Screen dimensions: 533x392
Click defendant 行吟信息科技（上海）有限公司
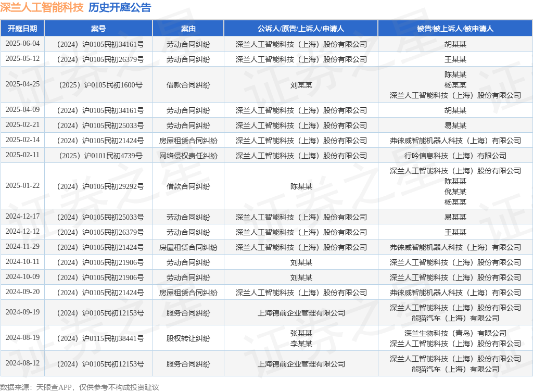tap(455, 156)
